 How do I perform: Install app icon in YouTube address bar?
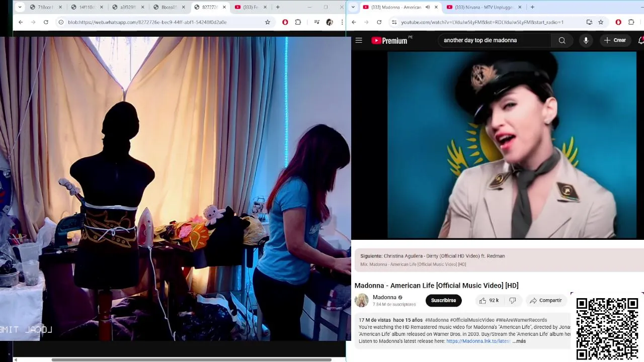(589, 22)
